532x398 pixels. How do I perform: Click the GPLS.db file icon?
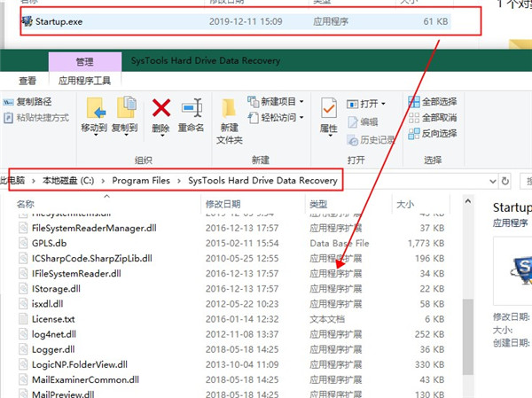23,243
